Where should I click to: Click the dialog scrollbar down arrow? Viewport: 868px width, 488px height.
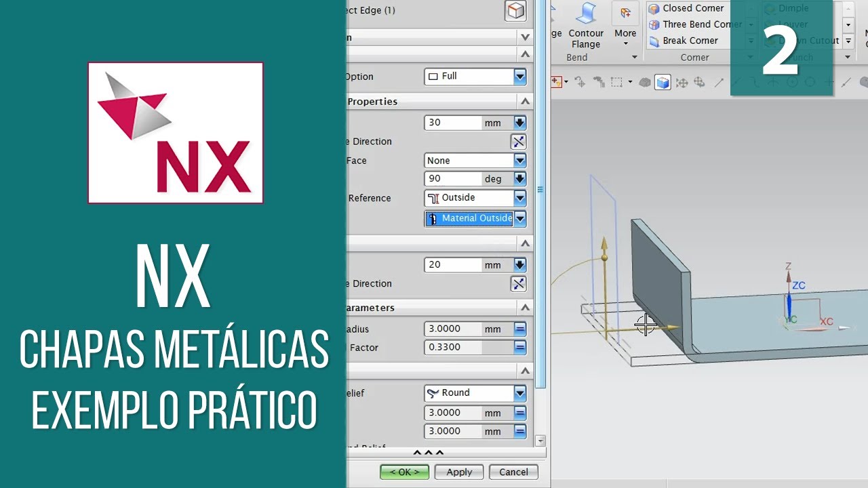(540, 441)
